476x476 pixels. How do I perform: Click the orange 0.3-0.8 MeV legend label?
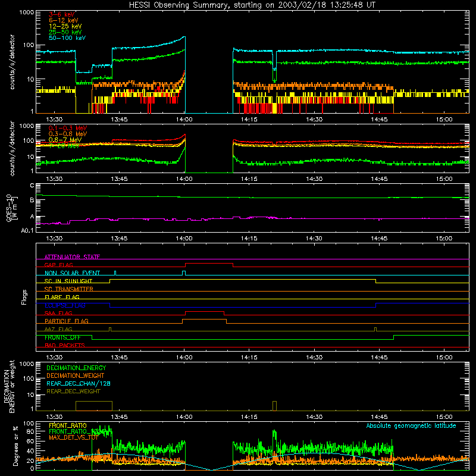[x=68, y=134]
